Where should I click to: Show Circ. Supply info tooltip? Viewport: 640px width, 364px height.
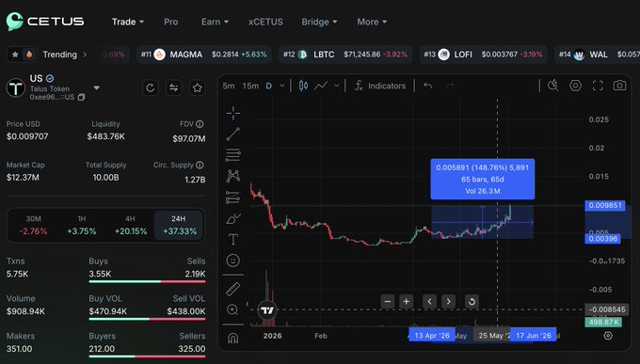[x=200, y=165]
